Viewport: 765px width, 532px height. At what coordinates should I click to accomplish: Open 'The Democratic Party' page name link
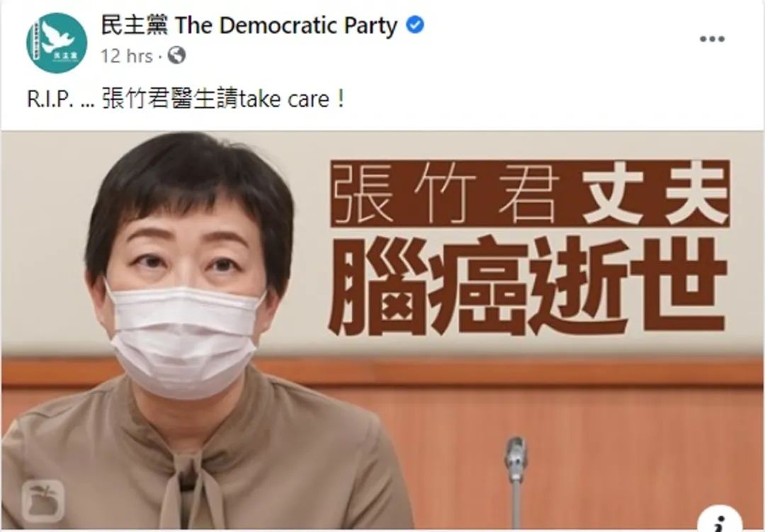coord(286,26)
